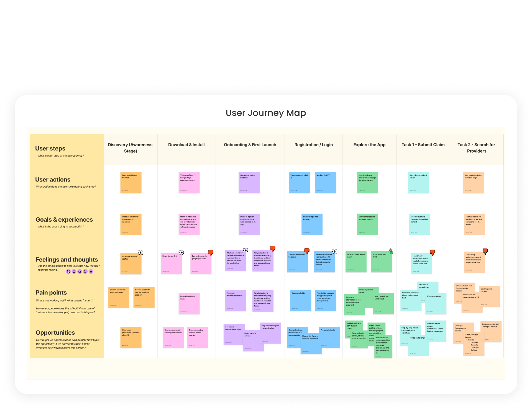Select the 'Clear value proposition' sticky note

(131, 337)
